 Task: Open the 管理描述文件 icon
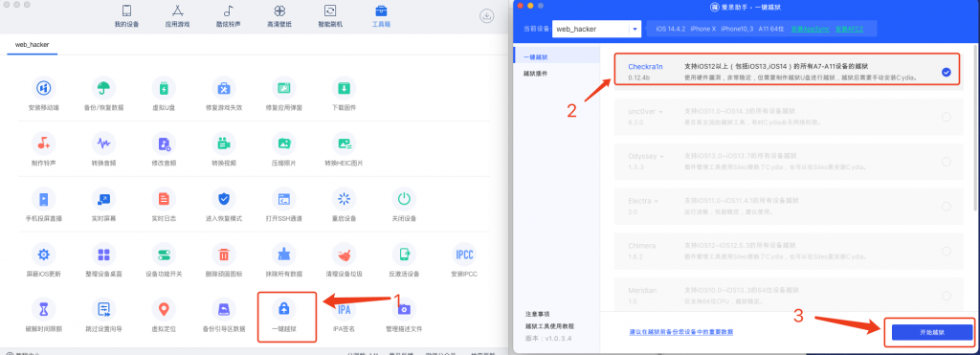point(404,309)
